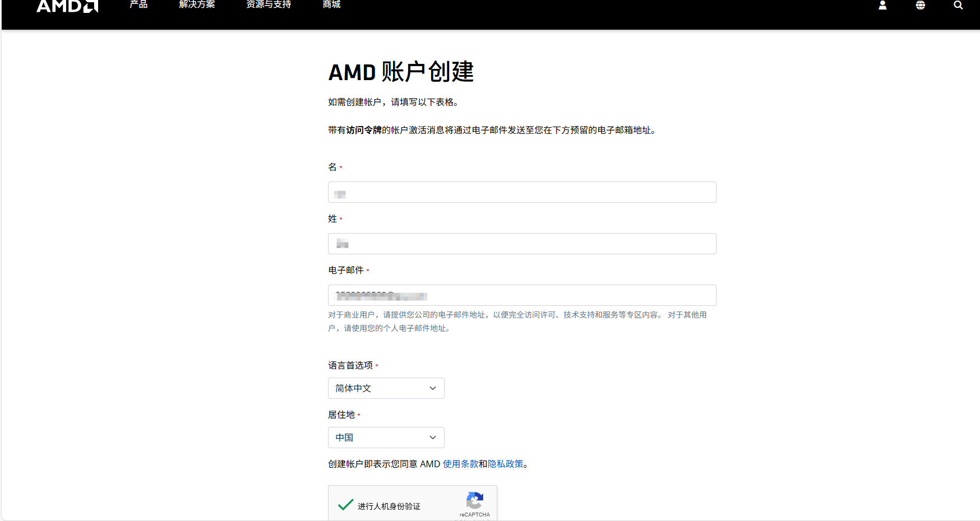The height and width of the screenshot is (521, 980).
Task: Open the 语言首选项 dropdown showing 简体中文
Action: click(x=386, y=388)
